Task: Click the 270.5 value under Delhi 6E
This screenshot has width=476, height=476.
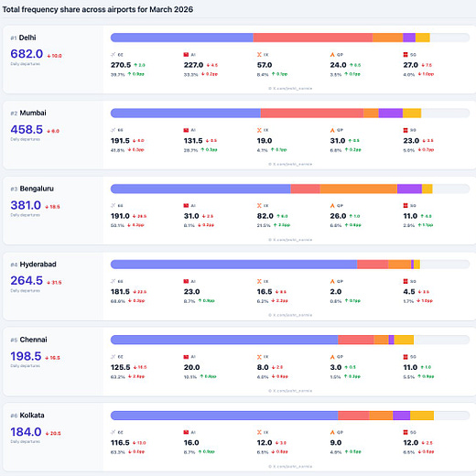Action: tap(121, 65)
